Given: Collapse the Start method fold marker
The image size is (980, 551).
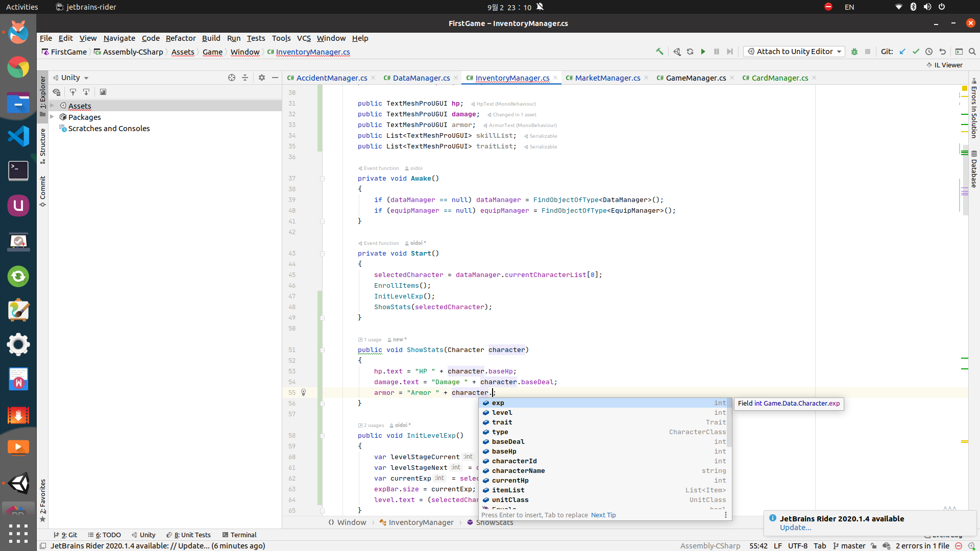Looking at the screenshot, I should point(322,254).
